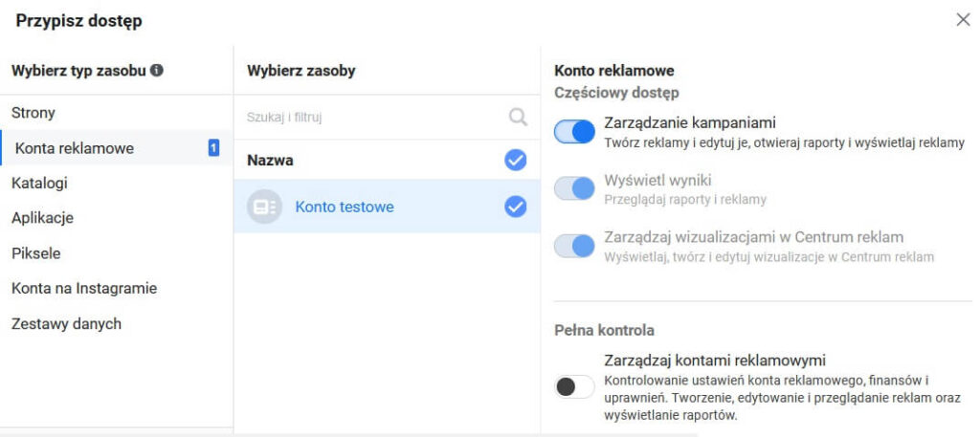
Task: Click the badge showing 1 on Konta reklamowe
Action: click(213, 148)
